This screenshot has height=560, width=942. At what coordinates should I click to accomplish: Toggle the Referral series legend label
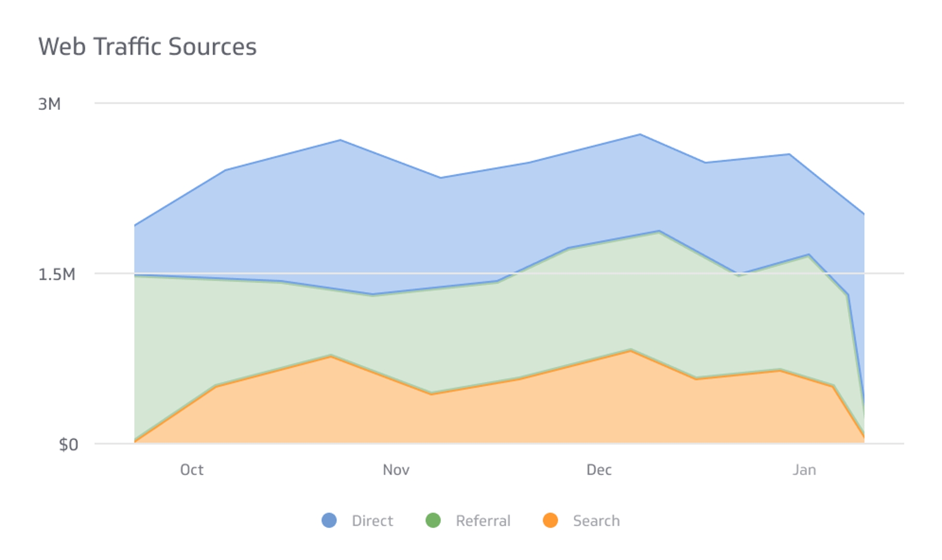483,521
